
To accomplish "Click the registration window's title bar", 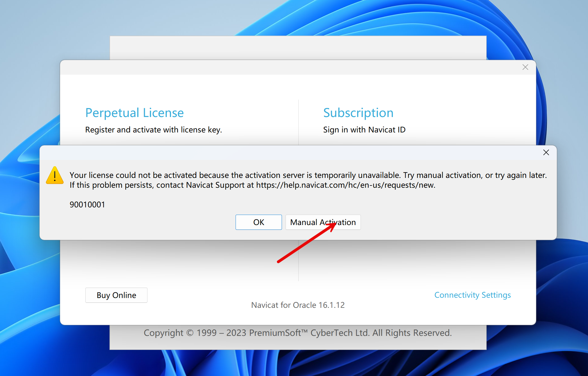I will tap(281, 67).
